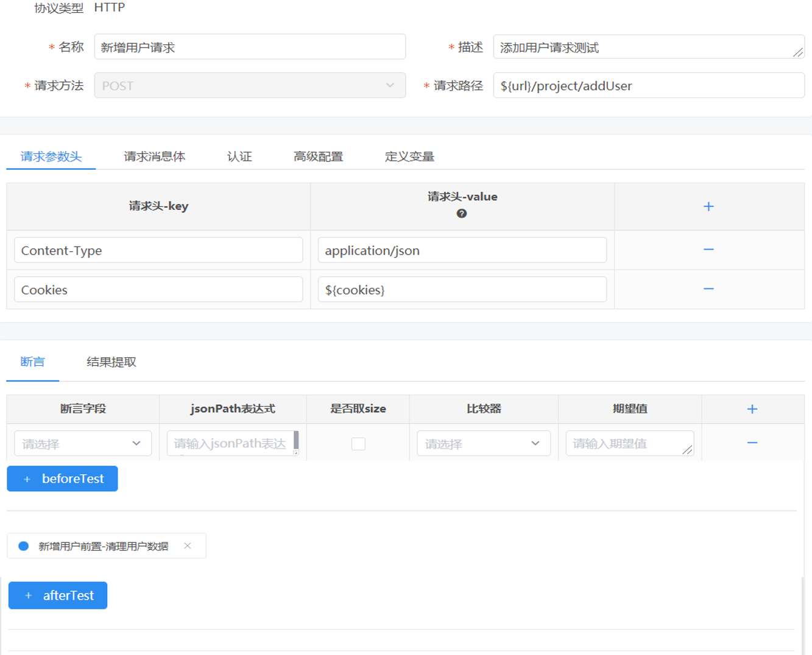Image resolution: width=812 pixels, height=655 pixels.
Task: Click the beforeTest button
Action: 62,478
